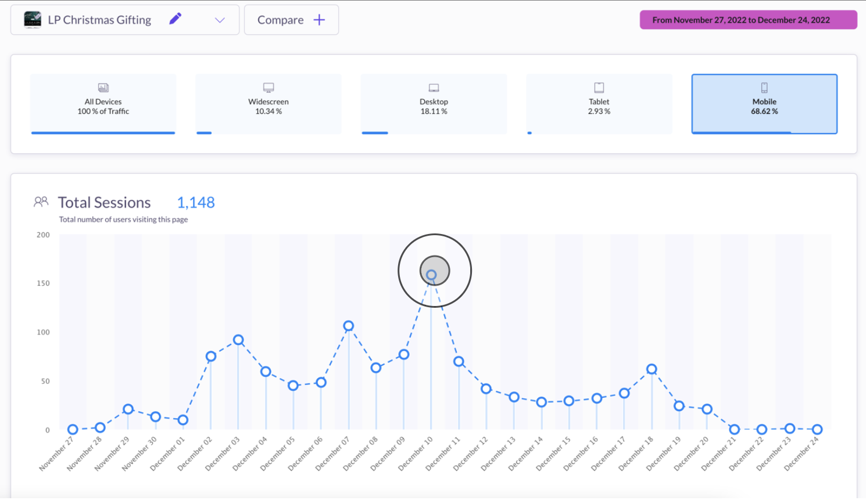Click the December 03 data point
The width and height of the screenshot is (866, 504).
tap(238, 340)
